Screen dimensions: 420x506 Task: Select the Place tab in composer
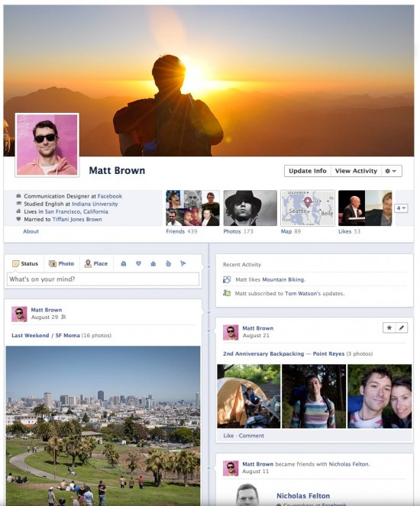[x=96, y=263]
